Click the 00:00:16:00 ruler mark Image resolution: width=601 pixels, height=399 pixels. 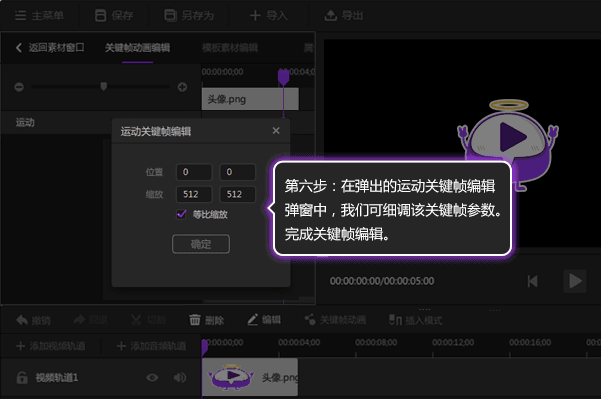click(x=530, y=342)
